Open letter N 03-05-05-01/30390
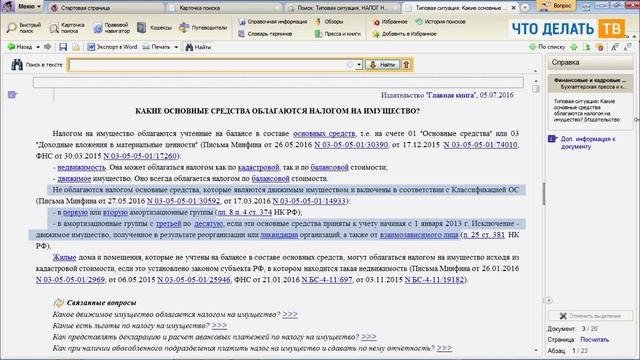640x360 pixels. [351, 144]
